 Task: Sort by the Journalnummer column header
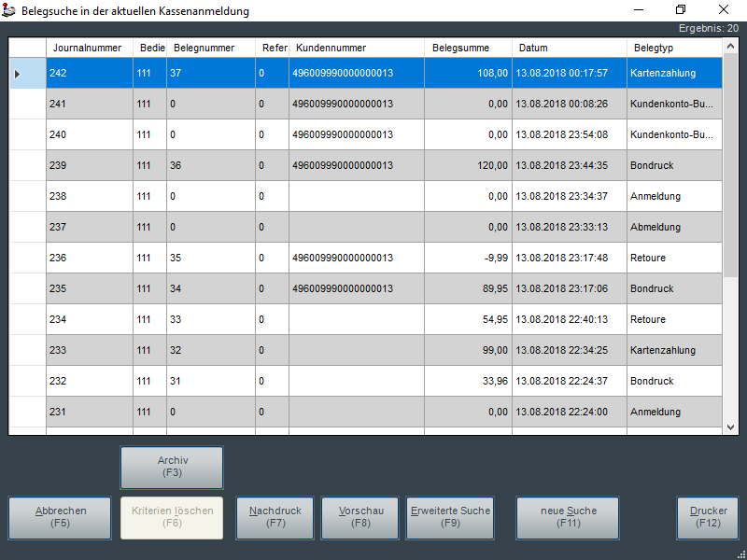(89, 48)
